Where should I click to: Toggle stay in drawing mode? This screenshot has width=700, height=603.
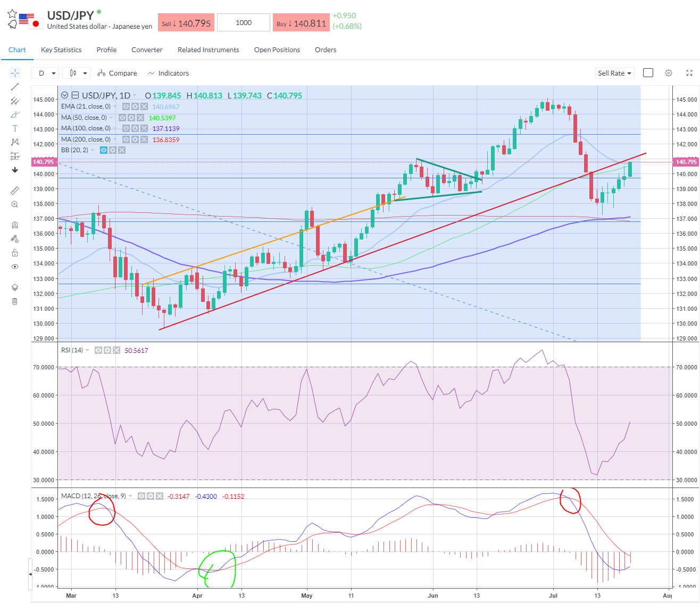click(15, 239)
